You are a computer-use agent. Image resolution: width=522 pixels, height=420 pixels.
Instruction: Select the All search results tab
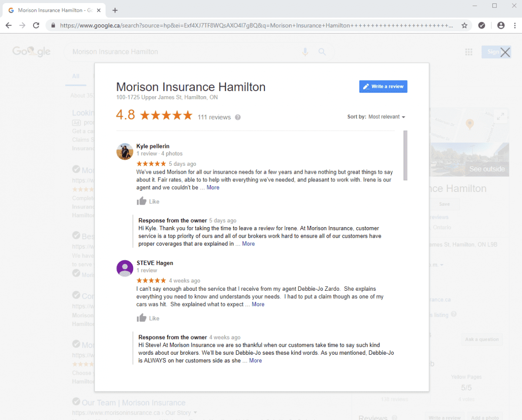[76, 76]
